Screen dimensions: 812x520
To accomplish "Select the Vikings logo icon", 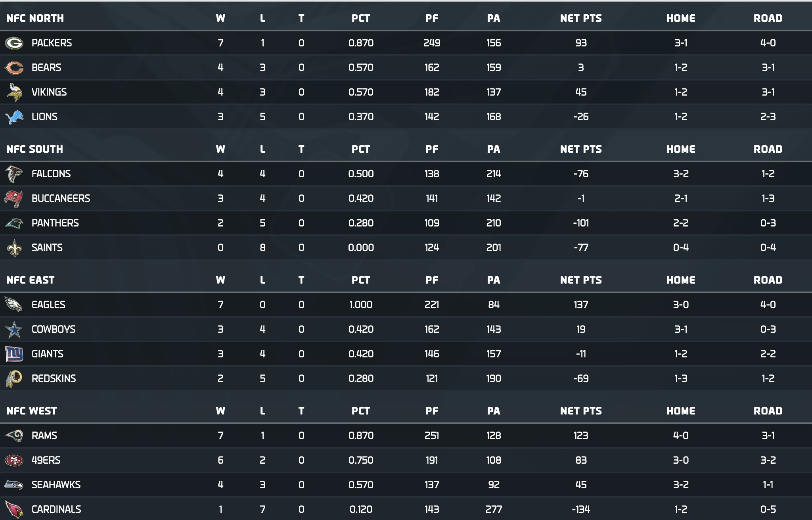I will (14, 92).
